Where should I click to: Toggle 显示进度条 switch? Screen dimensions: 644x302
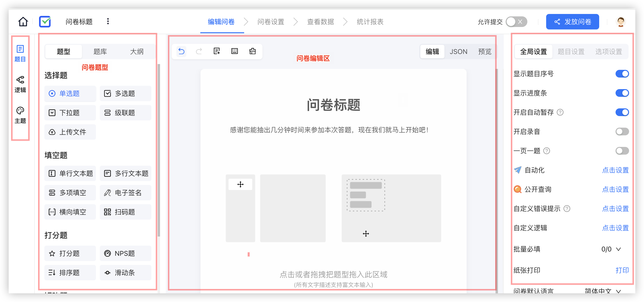click(622, 93)
